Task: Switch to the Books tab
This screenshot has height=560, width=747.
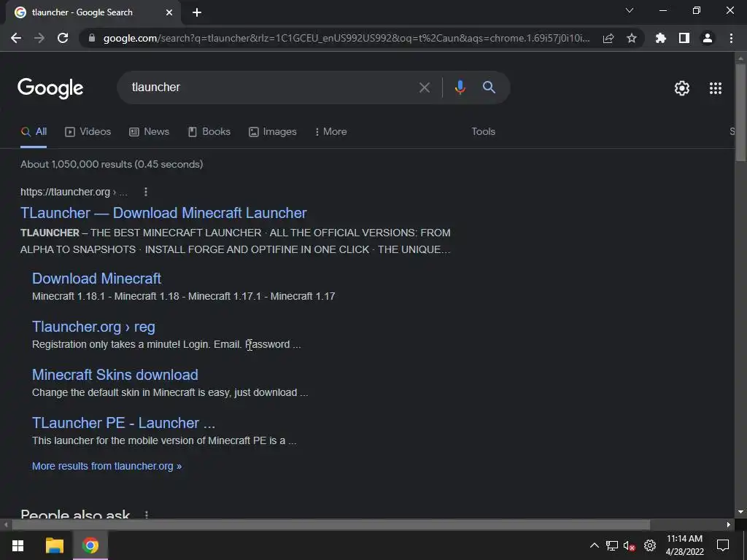Action: coord(209,132)
